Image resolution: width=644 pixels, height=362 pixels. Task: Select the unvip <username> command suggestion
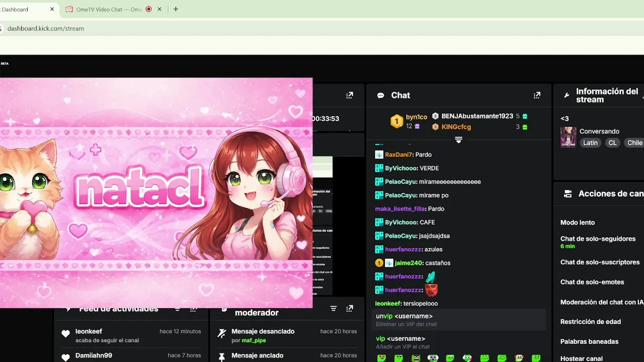(459, 320)
